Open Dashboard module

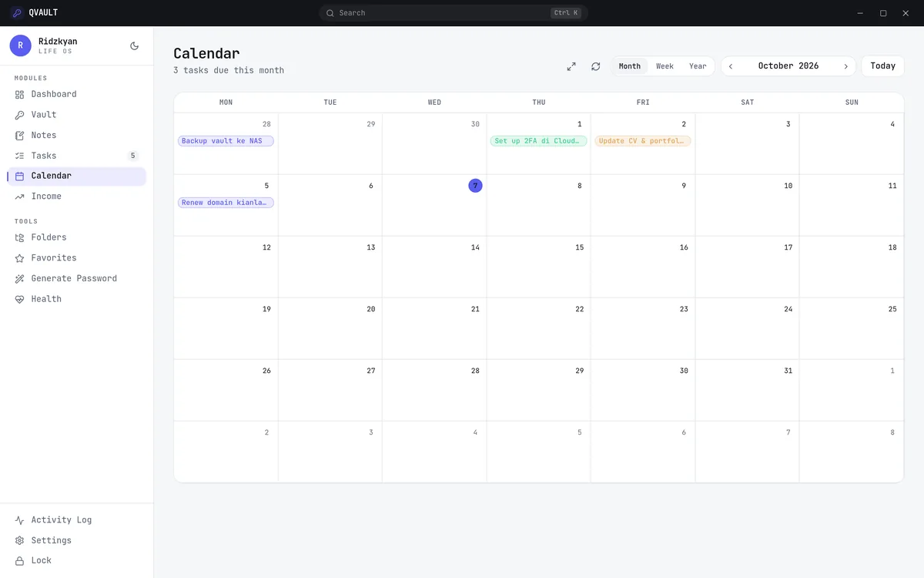(x=54, y=94)
